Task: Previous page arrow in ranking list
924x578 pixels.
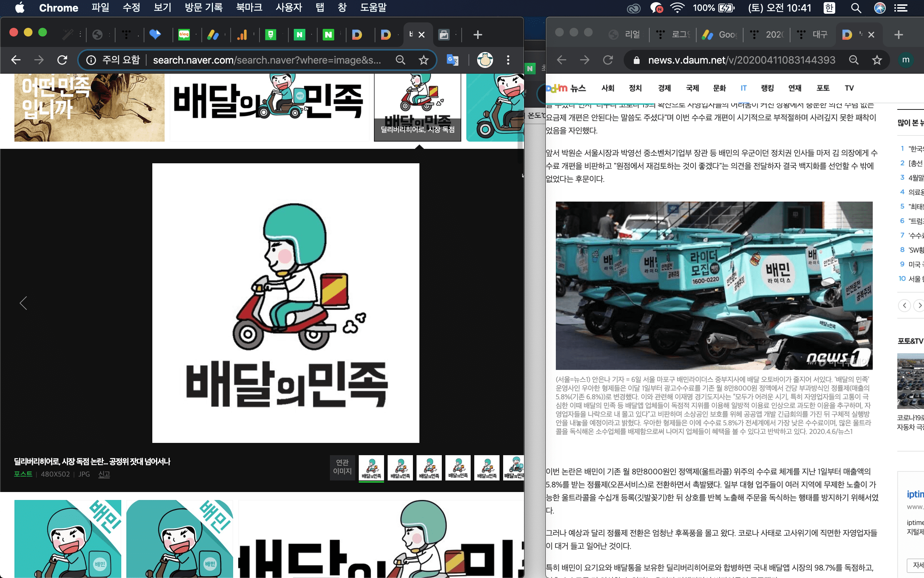Action: point(905,306)
